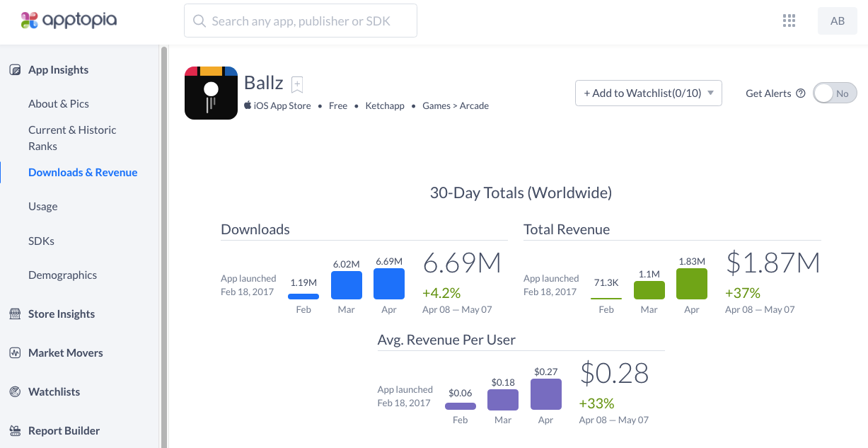Click the Market Movers sidebar icon

(14, 353)
